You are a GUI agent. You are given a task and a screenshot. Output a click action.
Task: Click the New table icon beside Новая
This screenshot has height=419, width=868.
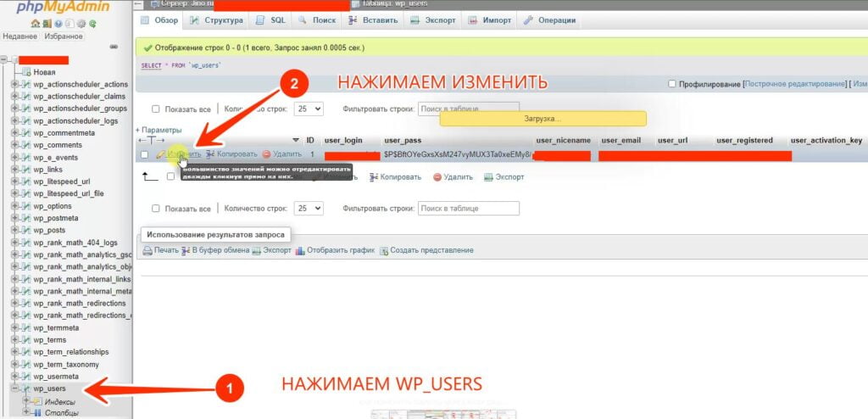[26, 72]
